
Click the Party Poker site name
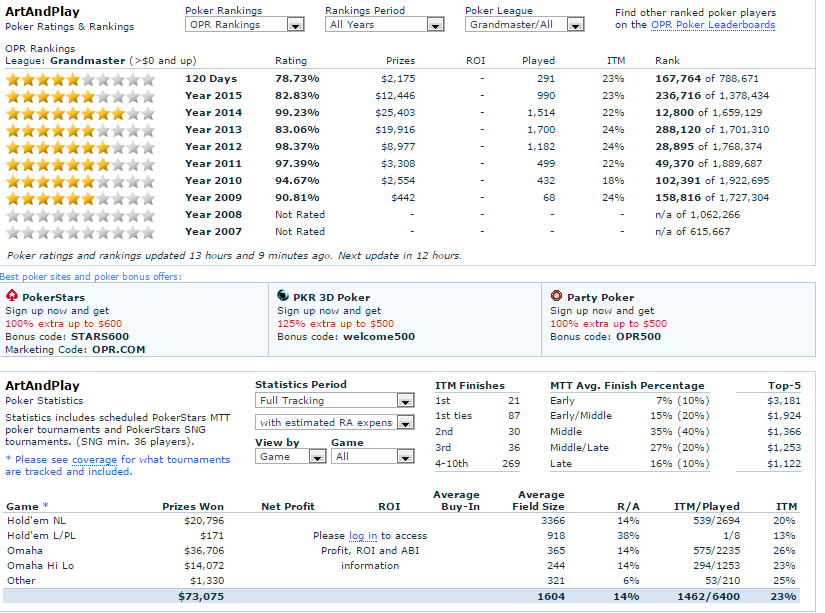pyautogui.click(x=600, y=297)
